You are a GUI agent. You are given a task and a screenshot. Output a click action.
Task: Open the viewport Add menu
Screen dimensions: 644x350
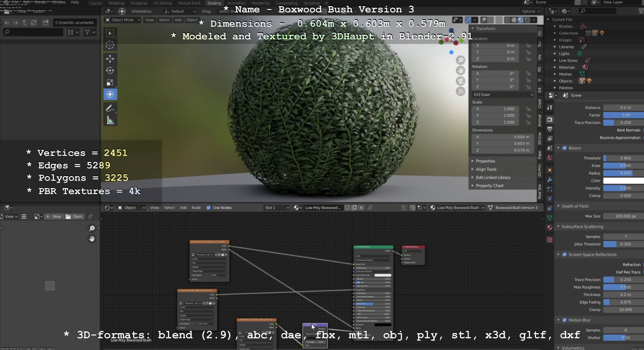click(x=178, y=20)
